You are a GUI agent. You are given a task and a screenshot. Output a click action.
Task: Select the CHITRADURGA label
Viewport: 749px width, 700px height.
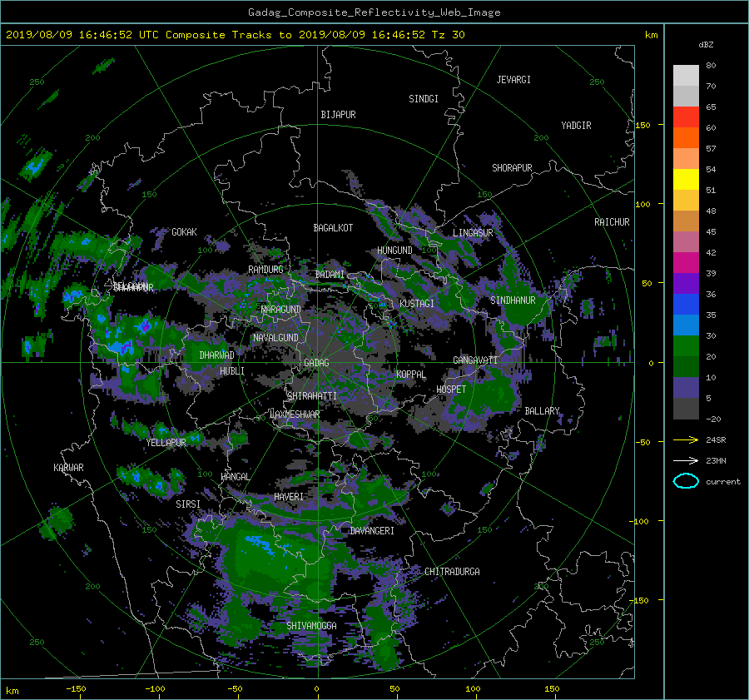pyautogui.click(x=452, y=572)
